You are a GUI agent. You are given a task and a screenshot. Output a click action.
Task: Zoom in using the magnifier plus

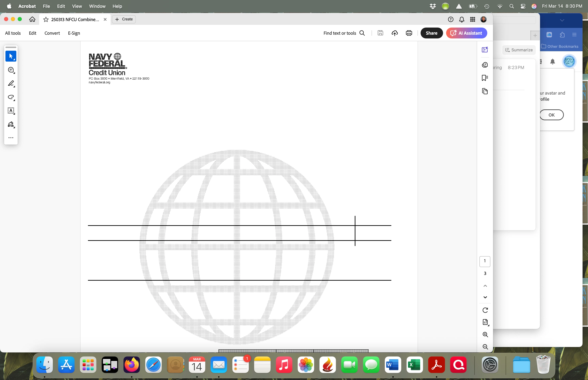[x=485, y=334]
